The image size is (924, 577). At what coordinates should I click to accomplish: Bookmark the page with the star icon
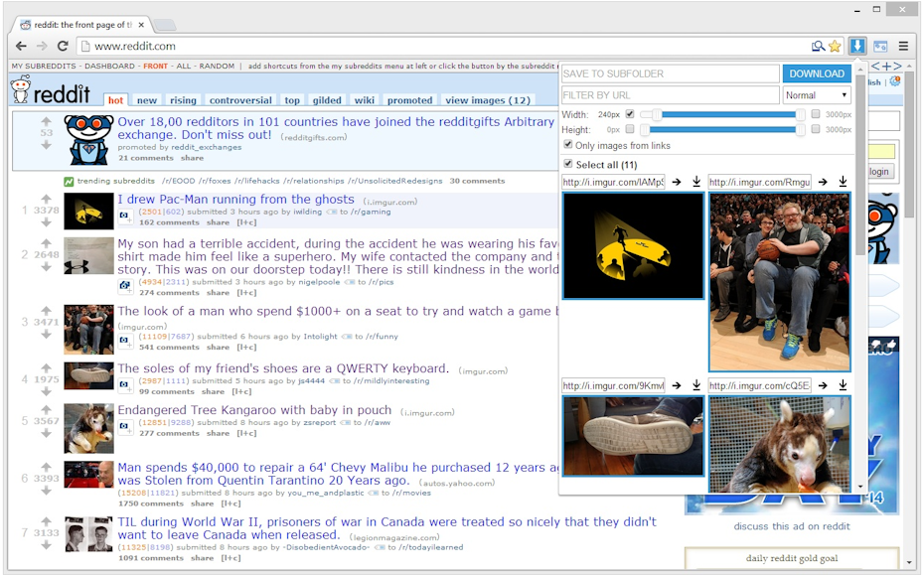tap(835, 46)
